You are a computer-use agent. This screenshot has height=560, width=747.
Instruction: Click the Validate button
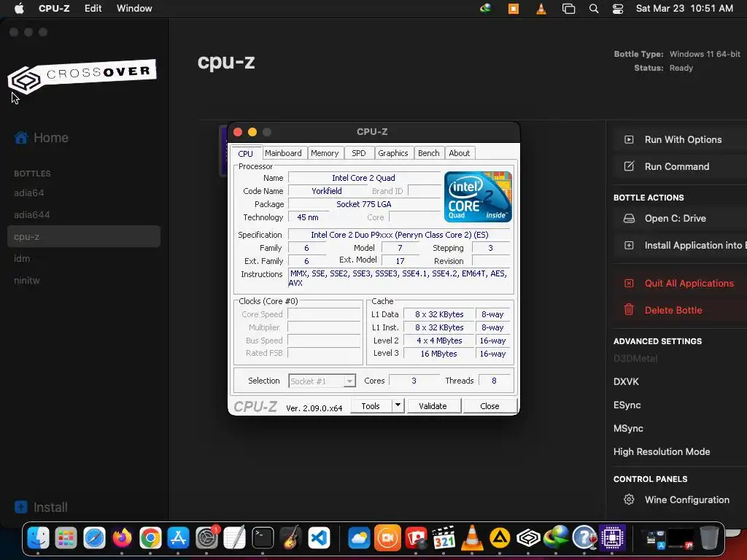pos(433,405)
